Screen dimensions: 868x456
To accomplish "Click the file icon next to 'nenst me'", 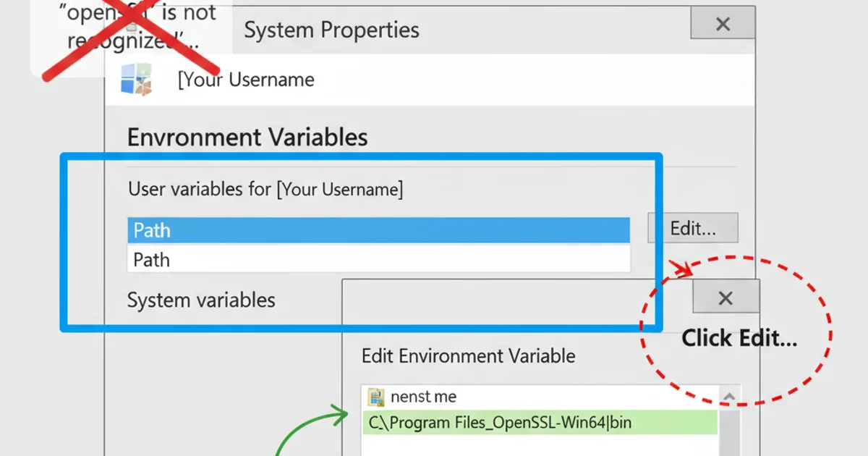I will (x=375, y=397).
